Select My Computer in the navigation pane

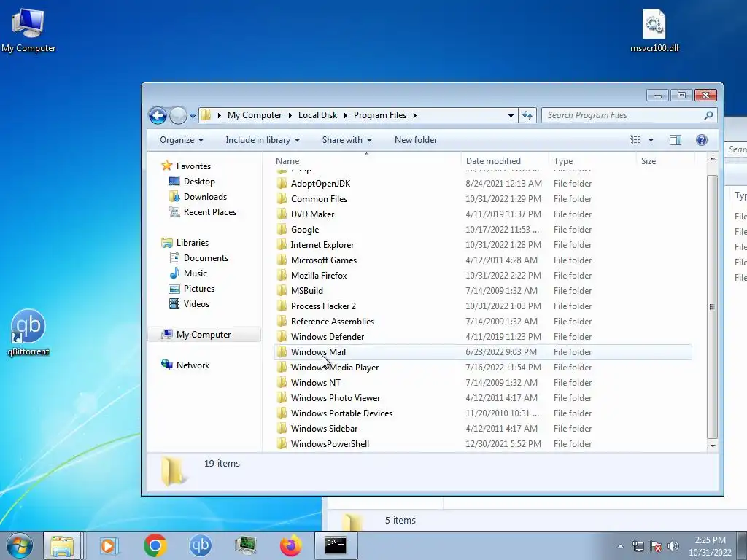click(x=204, y=334)
